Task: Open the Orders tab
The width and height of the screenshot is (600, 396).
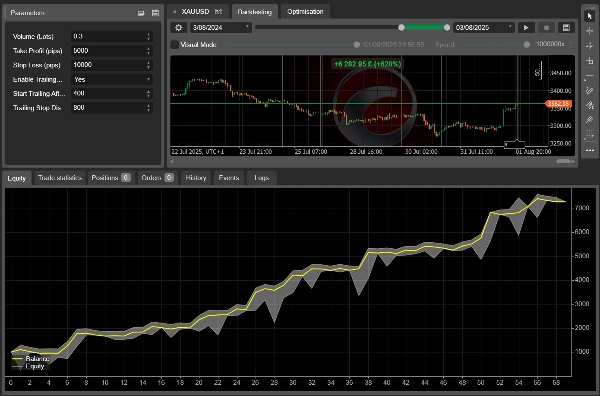Action: coord(157,178)
